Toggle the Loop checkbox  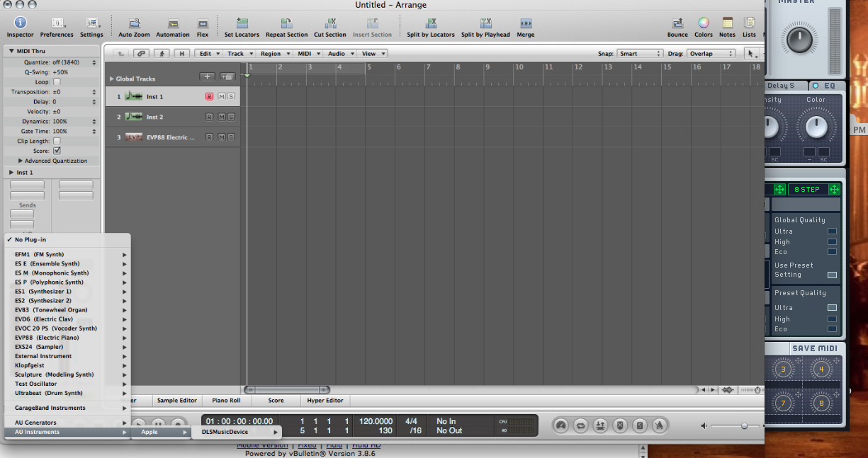point(57,82)
